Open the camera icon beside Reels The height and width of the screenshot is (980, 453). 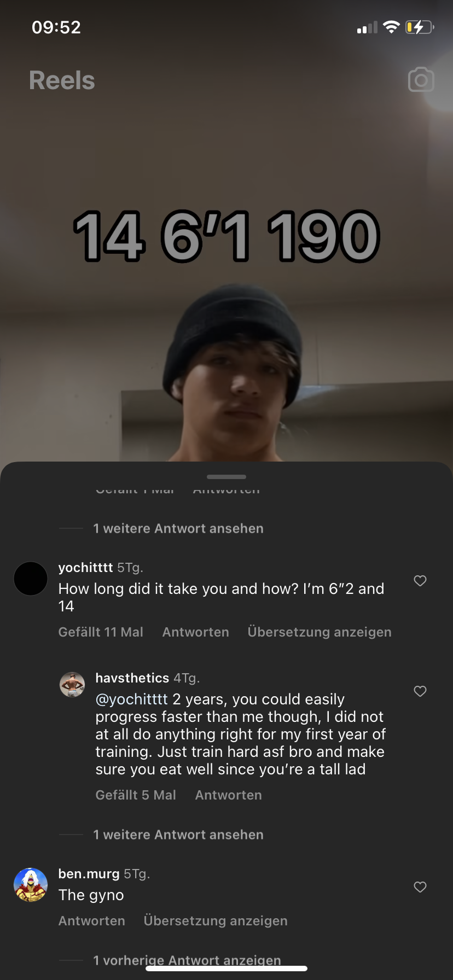(x=421, y=80)
